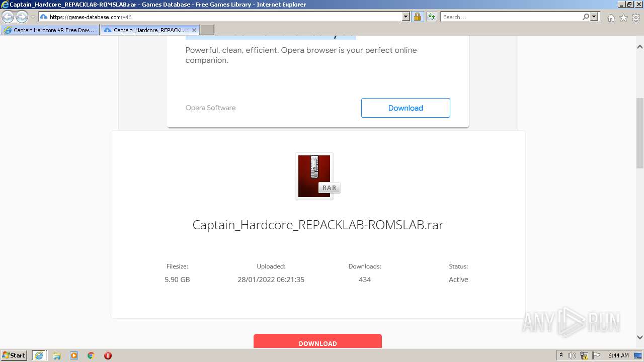Click the scrollbar up arrow

640,47
